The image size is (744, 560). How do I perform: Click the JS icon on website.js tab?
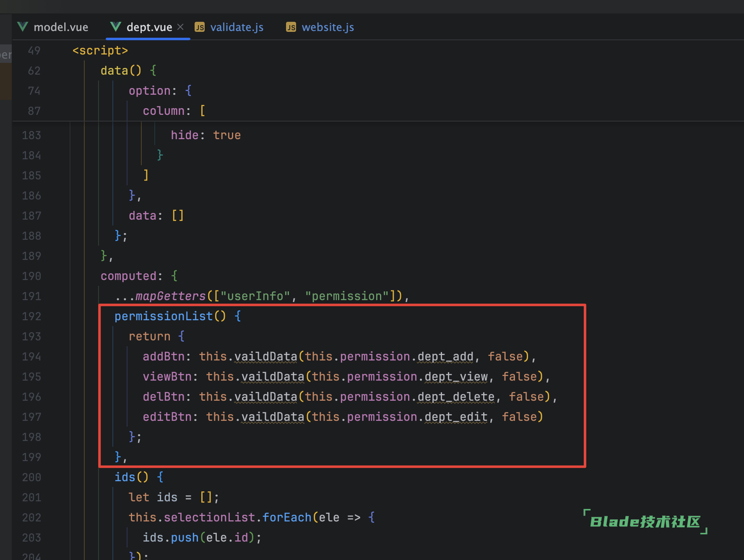[x=291, y=27]
